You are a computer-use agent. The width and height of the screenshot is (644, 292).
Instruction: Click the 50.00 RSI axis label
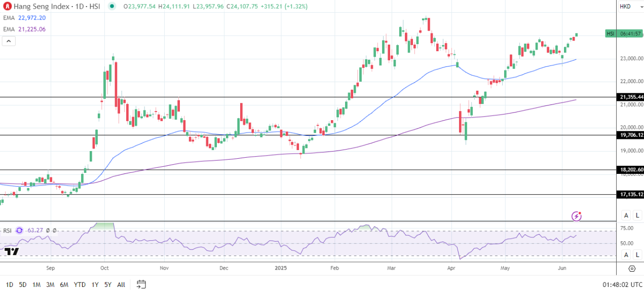point(627,243)
